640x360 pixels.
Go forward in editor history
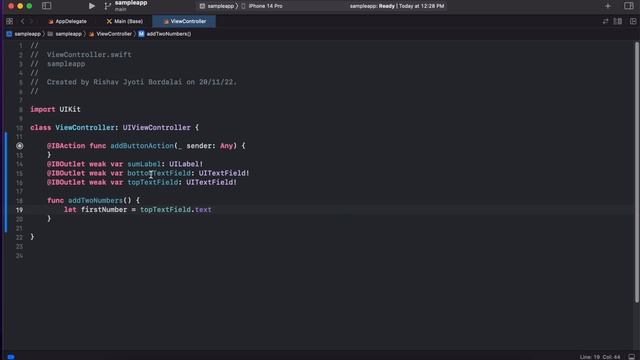point(31,21)
